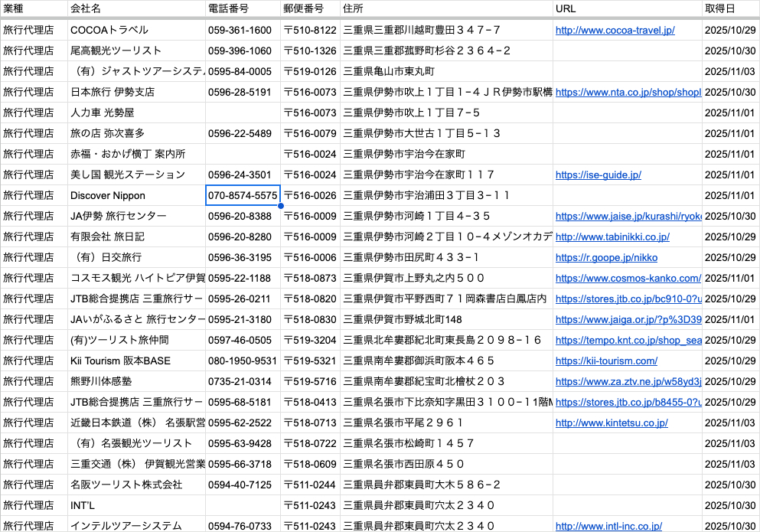The height and width of the screenshot is (532, 760).
Task: Select the empty phone cell for INT'L
Action: (243, 505)
